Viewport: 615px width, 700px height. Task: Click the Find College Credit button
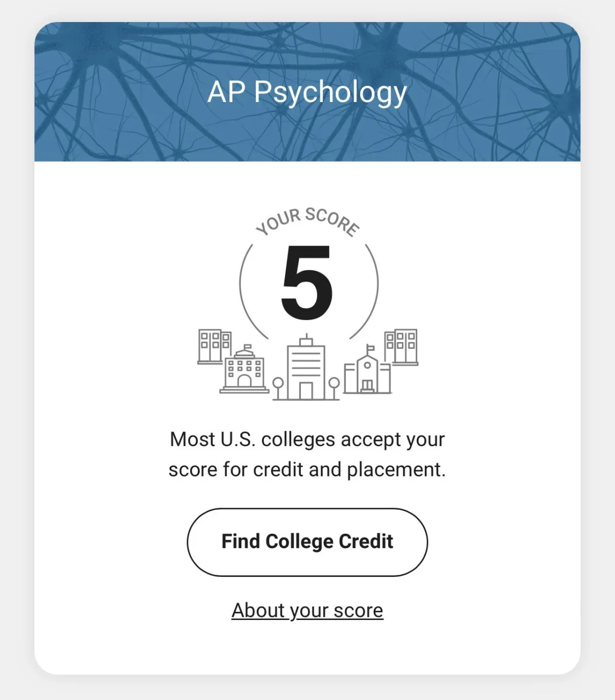click(307, 542)
